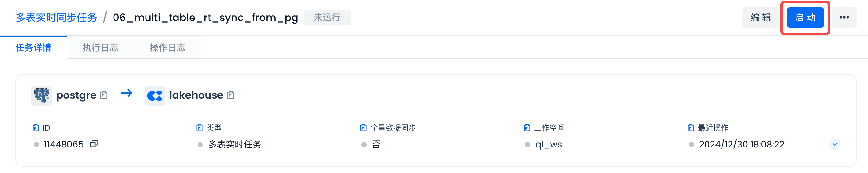Copy the task ID 11448065
Viewport: 868px width, 173px height.
pos(94,144)
